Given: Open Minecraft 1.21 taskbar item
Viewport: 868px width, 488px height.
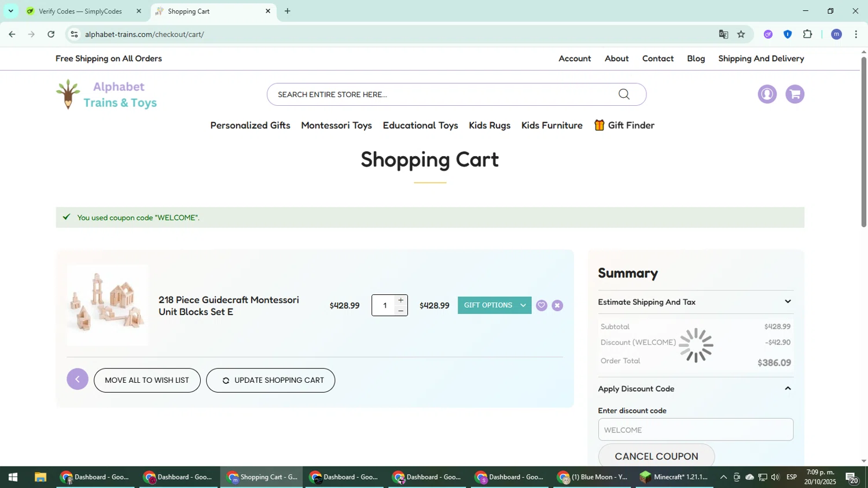Looking at the screenshot, I should pos(674,477).
